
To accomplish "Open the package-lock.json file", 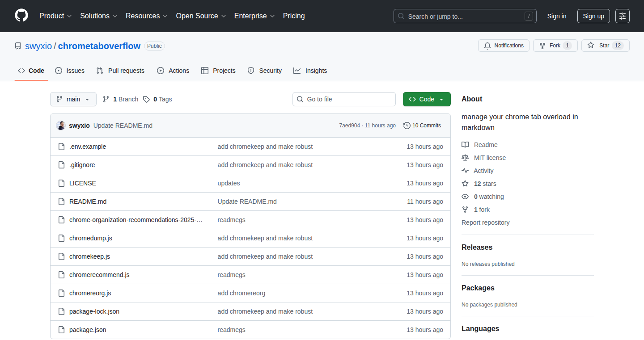I will click(94, 311).
